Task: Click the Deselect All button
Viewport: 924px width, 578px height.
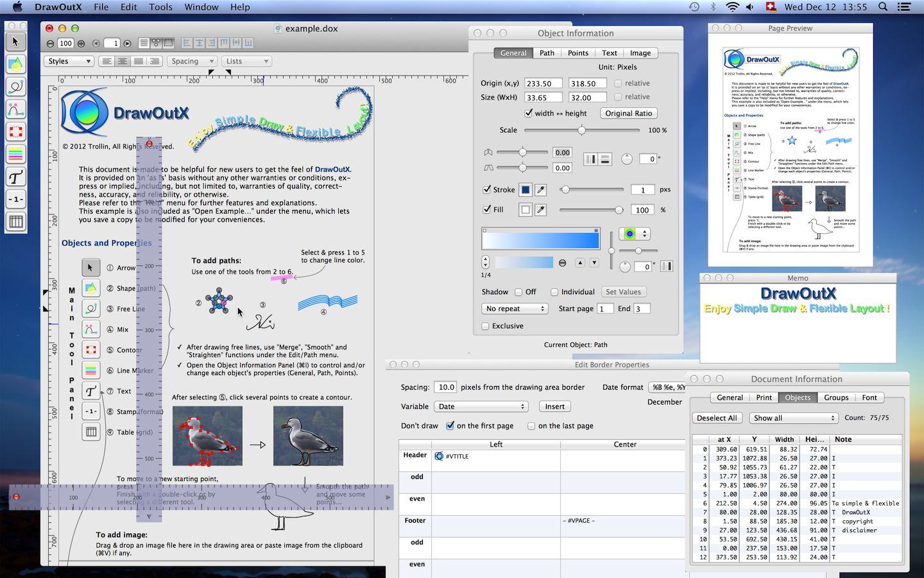Action: [717, 418]
